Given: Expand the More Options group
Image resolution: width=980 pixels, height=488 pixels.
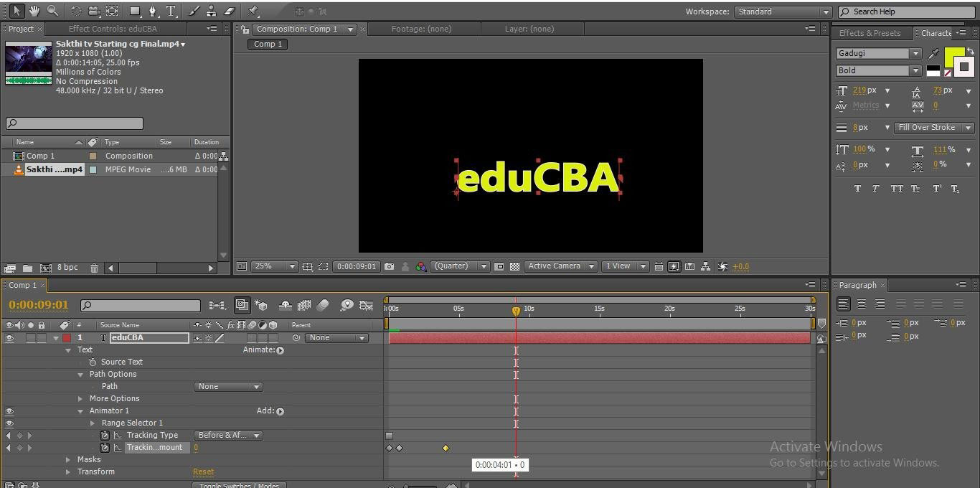Looking at the screenshot, I should click(80, 399).
